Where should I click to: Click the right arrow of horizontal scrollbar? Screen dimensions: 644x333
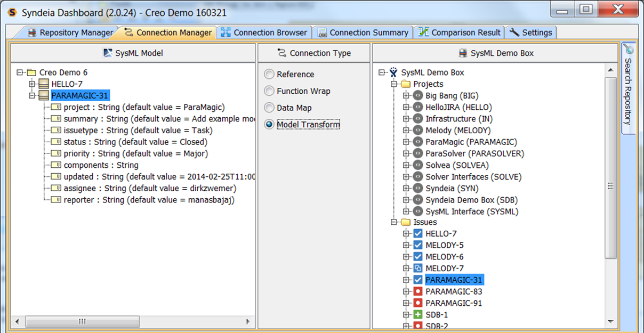pos(248,322)
